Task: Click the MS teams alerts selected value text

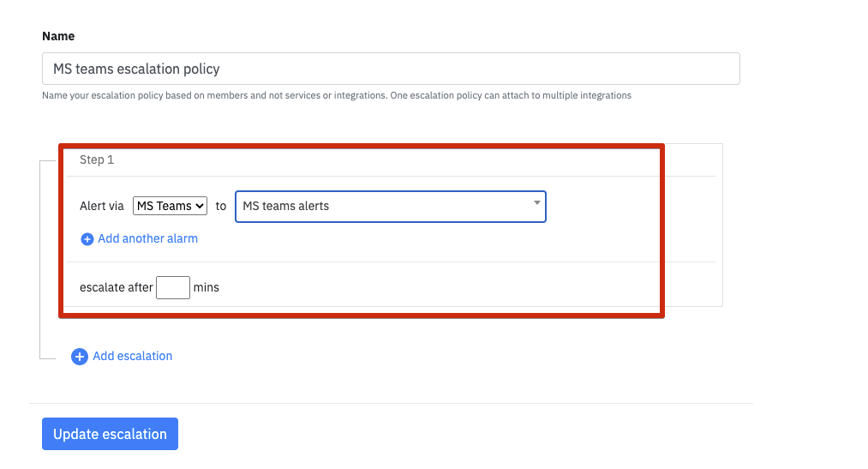Action: click(x=285, y=206)
